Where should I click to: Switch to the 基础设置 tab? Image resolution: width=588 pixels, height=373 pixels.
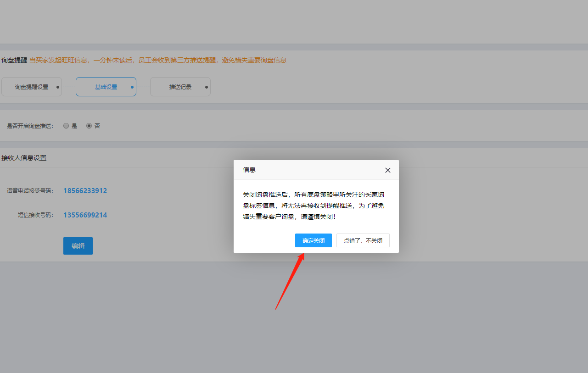[106, 87]
